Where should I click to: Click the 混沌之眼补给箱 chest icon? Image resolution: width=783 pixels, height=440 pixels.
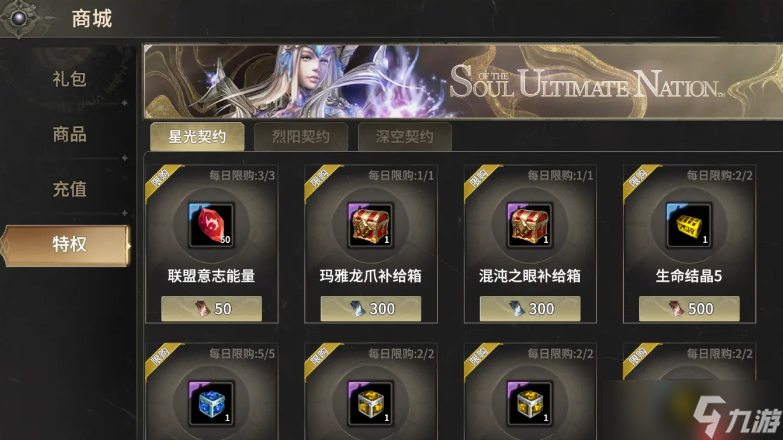tap(529, 225)
